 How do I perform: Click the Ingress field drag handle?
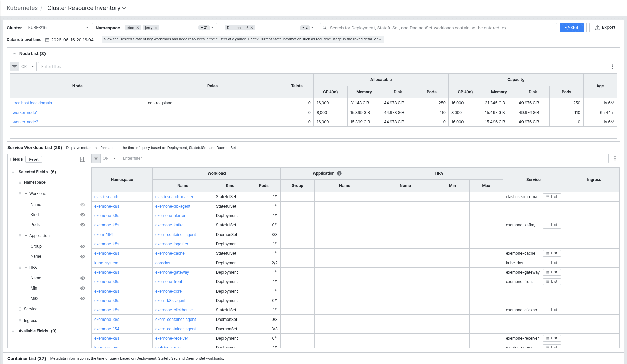click(20, 321)
